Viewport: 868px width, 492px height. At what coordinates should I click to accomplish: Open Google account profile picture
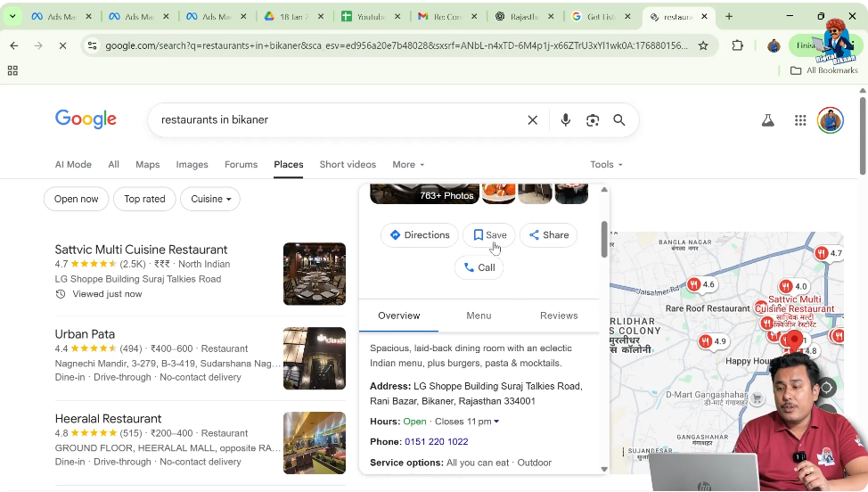[x=831, y=120]
